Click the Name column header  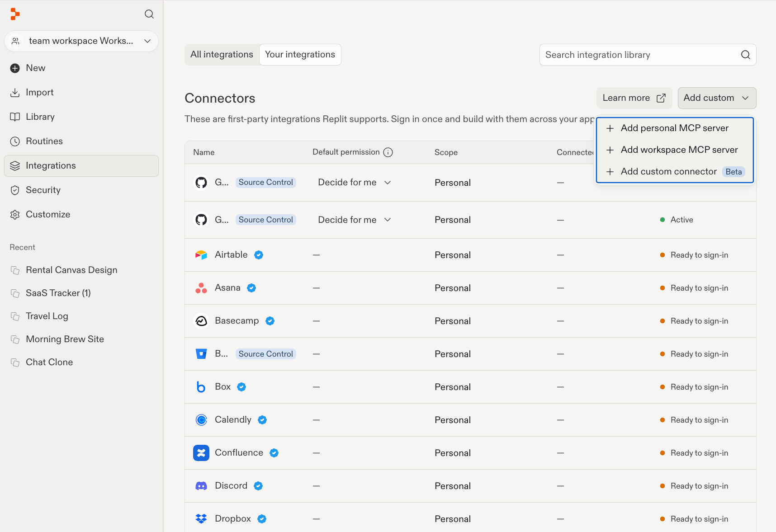[x=204, y=153]
